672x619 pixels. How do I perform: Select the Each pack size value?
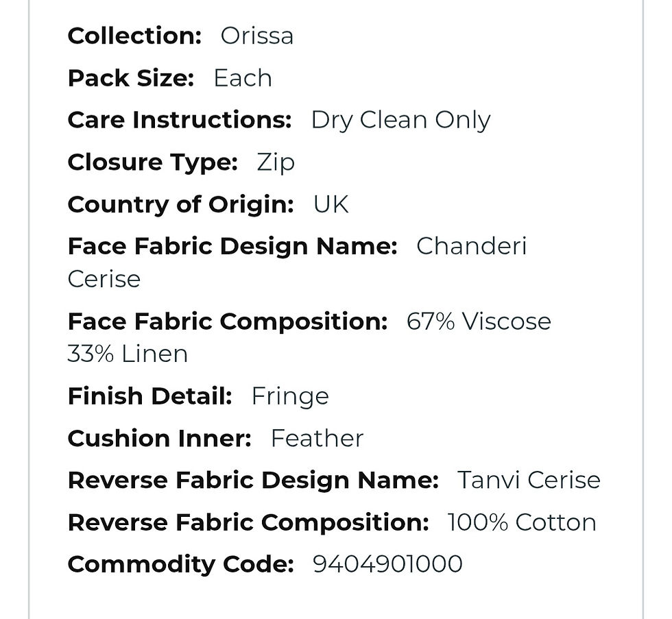click(x=243, y=78)
